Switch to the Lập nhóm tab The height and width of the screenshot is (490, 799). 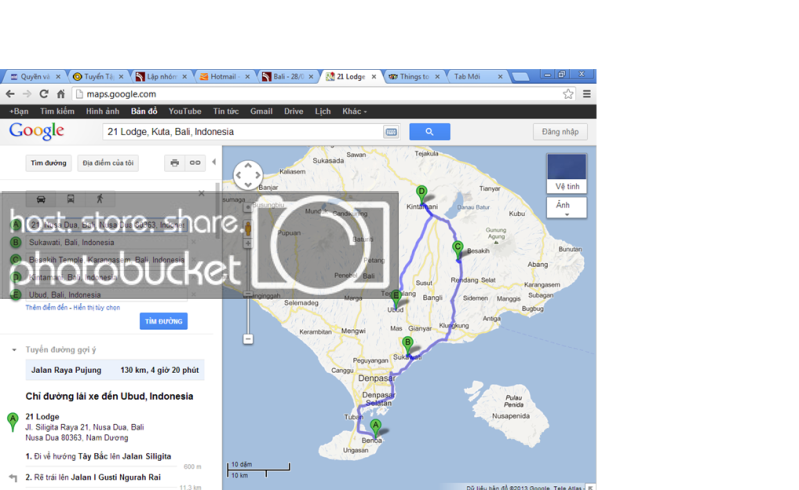[160, 76]
